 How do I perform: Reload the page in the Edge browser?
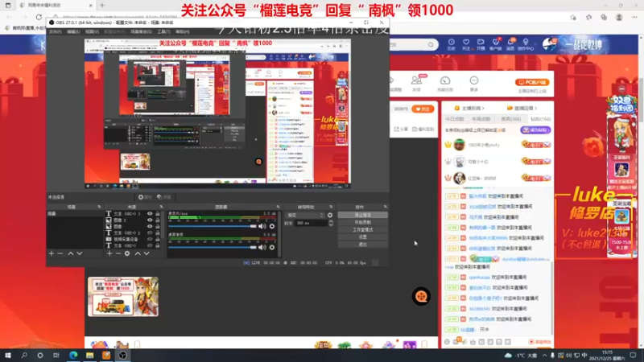[x=39, y=17]
